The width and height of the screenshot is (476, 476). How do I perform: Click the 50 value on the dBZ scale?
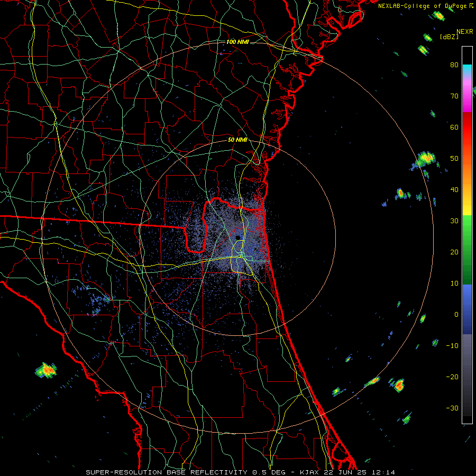[454, 159]
